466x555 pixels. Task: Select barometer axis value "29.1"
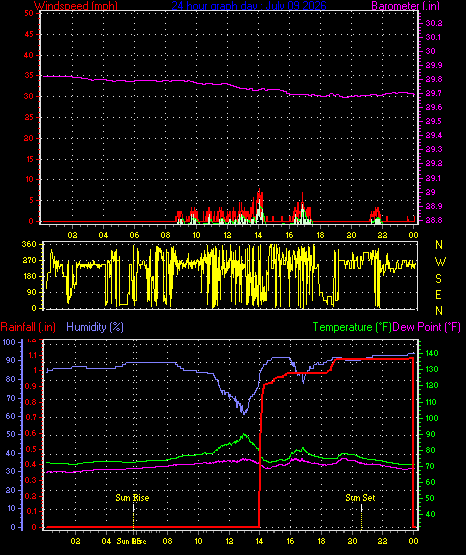click(434, 178)
